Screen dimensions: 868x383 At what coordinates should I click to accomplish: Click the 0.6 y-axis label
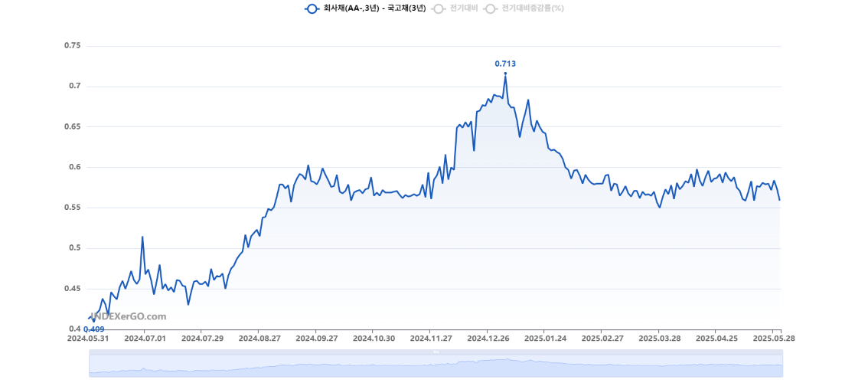[x=75, y=168]
